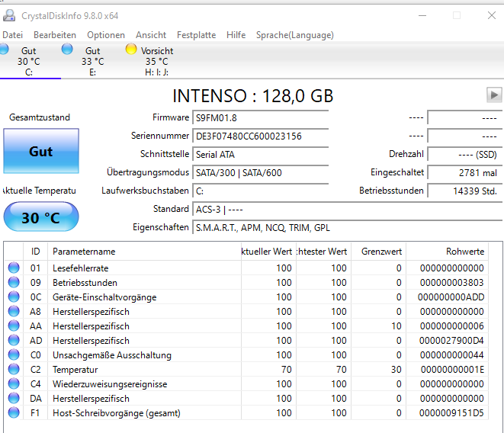The image size is (504, 433).
Task: Click the Standard field ACS-3
Action: click(348, 210)
